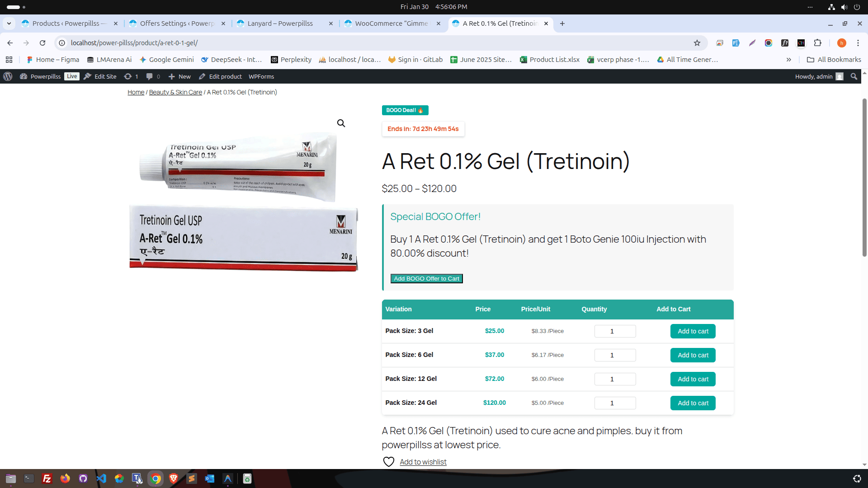The height and width of the screenshot is (488, 868).
Task: Click Add BOGO Offer to Cart
Action: tap(426, 278)
